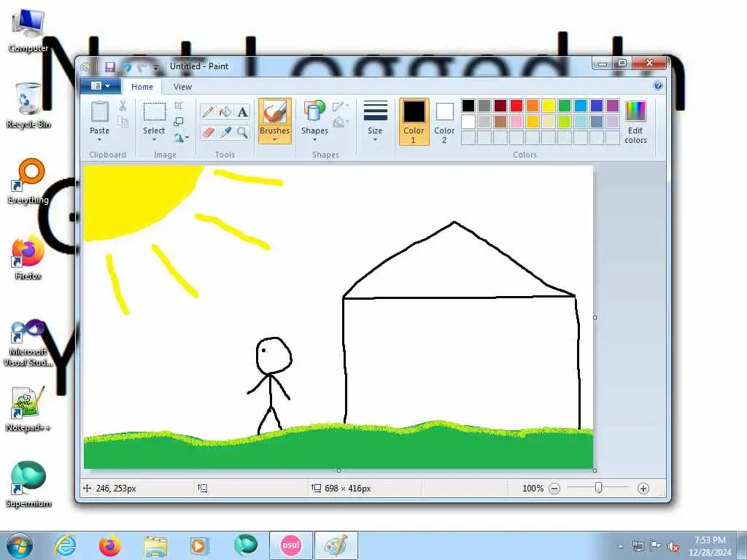This screenshot has height=560, width=747.
Task: Click the Paint Help question mark icon
Action: tap(658, 86)
